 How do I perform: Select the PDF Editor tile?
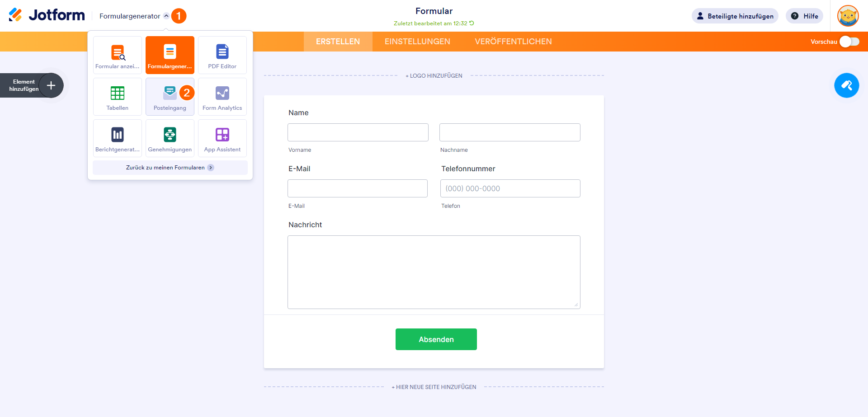pyautogui.click(x=222, y=55)
